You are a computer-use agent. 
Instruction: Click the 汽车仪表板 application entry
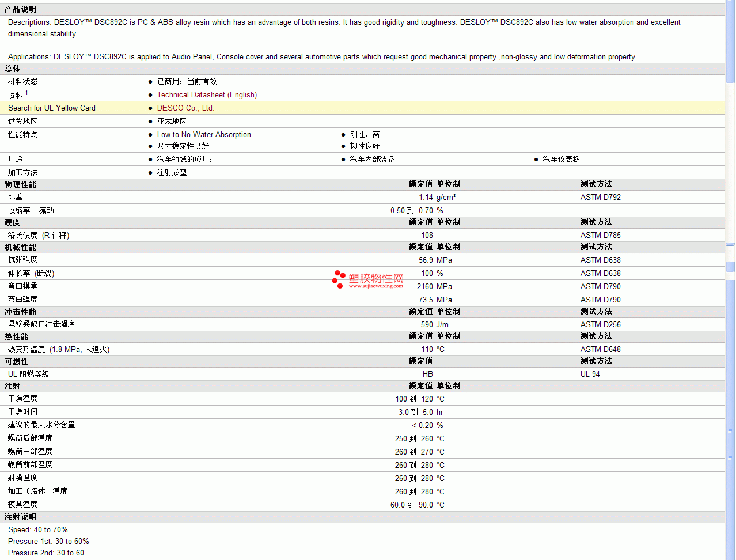pos(561,160)
